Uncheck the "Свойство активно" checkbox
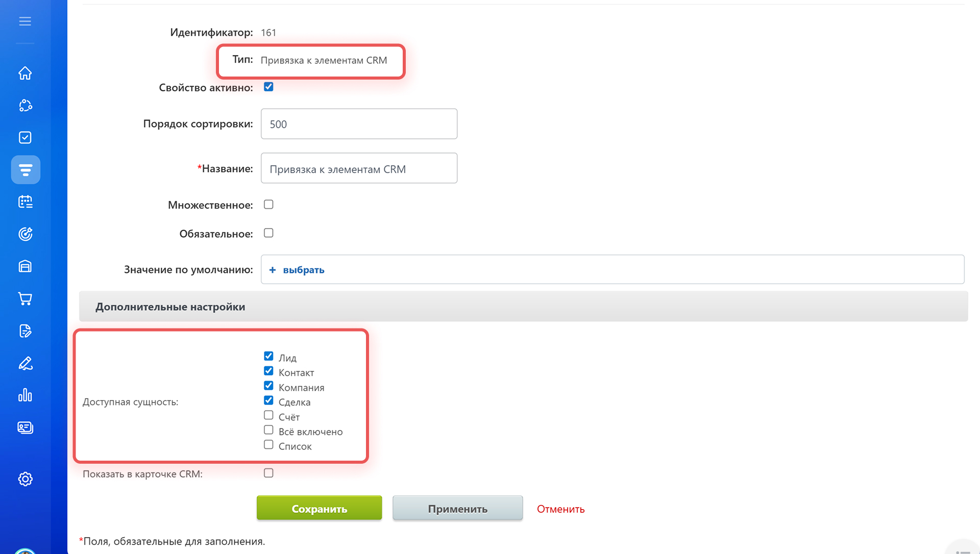 coord(268,87)
